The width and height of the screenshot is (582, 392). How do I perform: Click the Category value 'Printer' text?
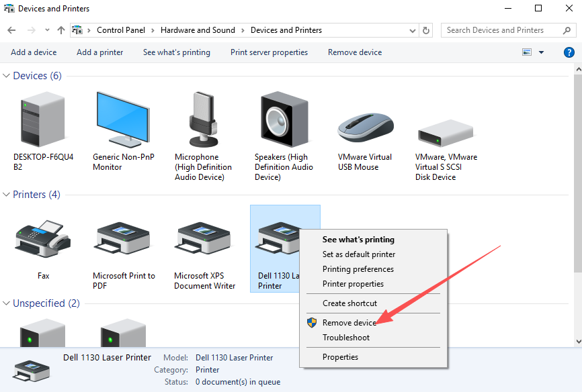[x=208, y=370]
